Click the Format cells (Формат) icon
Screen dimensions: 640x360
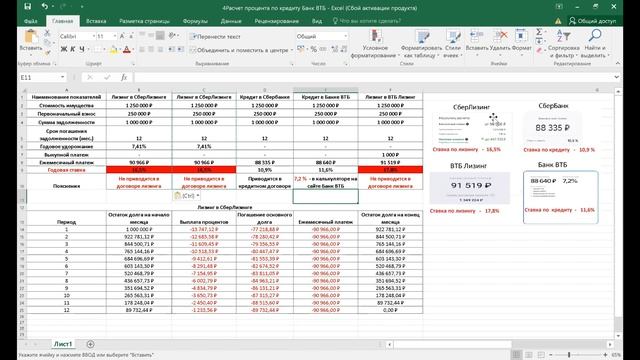point(521,36)
